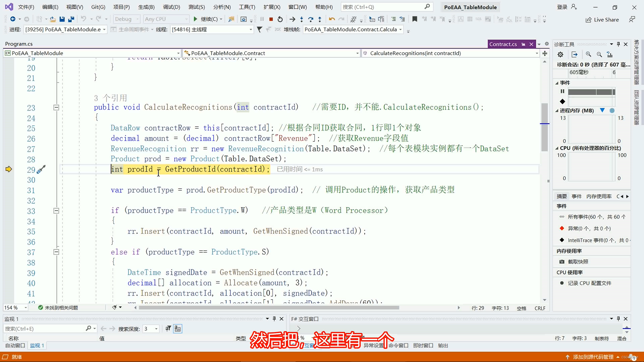The image size is (644, 362).
Task: Collapse the Process Memory (进程内存) section
Action: (557, 111)
